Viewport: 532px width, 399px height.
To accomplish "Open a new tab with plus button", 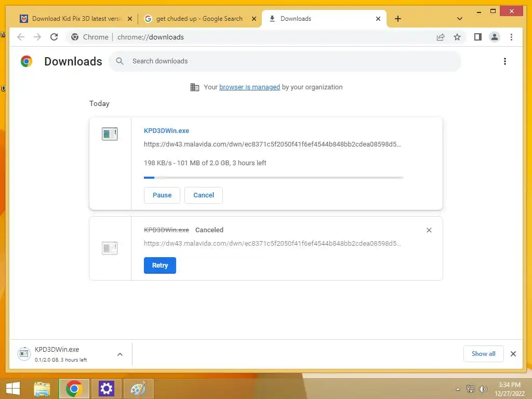I will 398,19.
